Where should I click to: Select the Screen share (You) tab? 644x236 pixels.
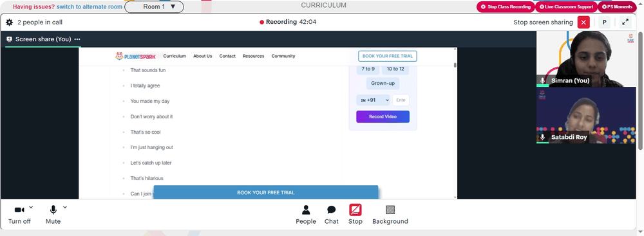click(43, 39)
